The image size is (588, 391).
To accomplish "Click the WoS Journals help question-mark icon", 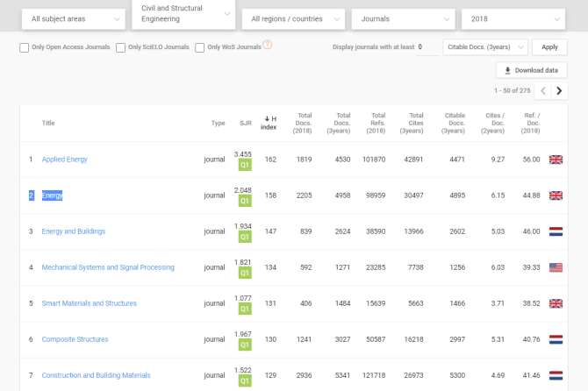I will pyautogui.click(x=268, y=46).
